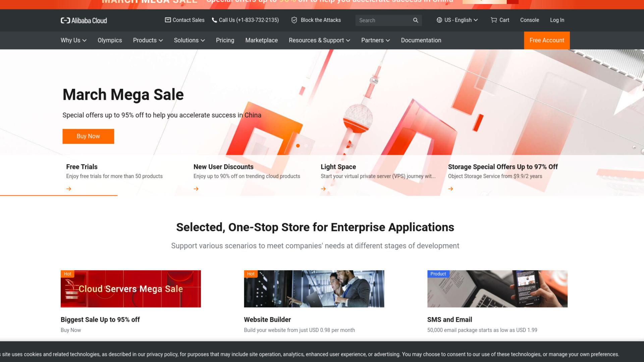Click Block the Attacks link
The height and width of the screenshot is (362, 644).
pyautogui.click(x=321, y=20)
